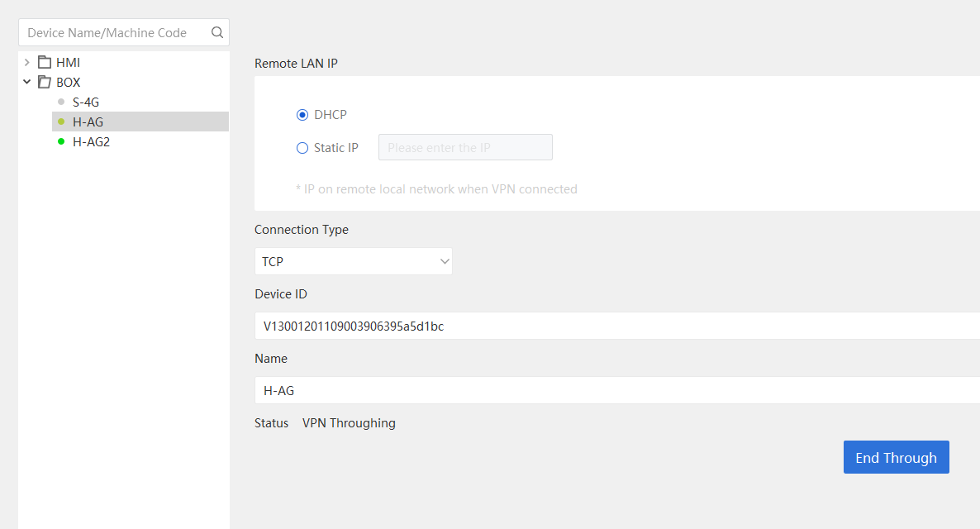This screenshot has width=980, height=529.
Task: Click the HMI folder icon
Action: [x=45, y=62]
